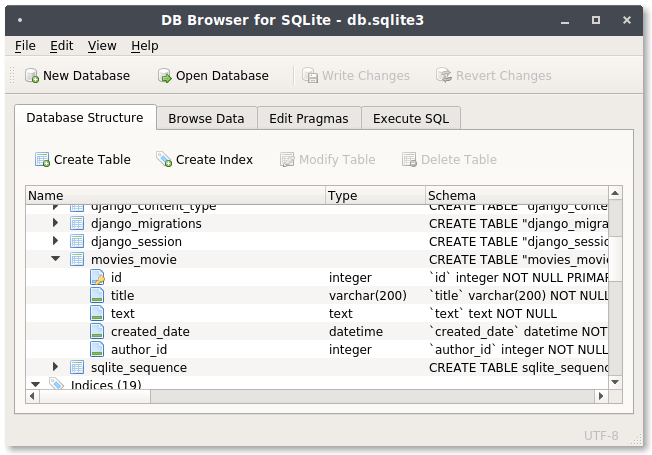Expand the django_migrations table

[55, 223]
